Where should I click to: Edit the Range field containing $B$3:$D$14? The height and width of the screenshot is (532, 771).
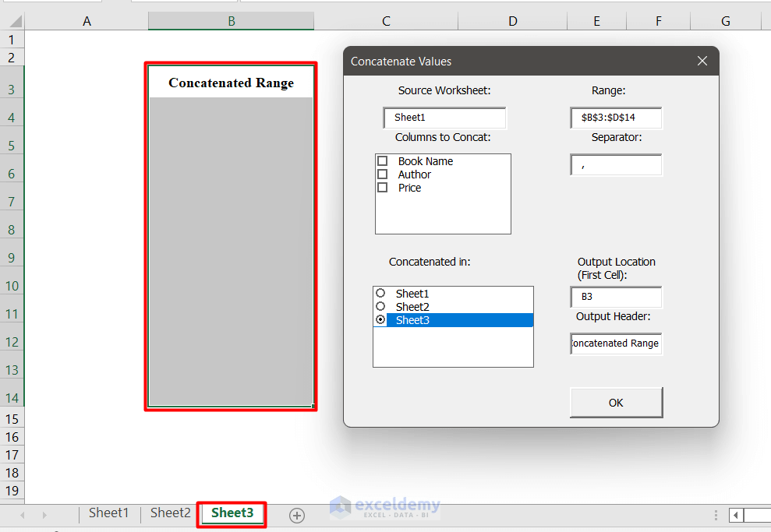coord(616,118)
